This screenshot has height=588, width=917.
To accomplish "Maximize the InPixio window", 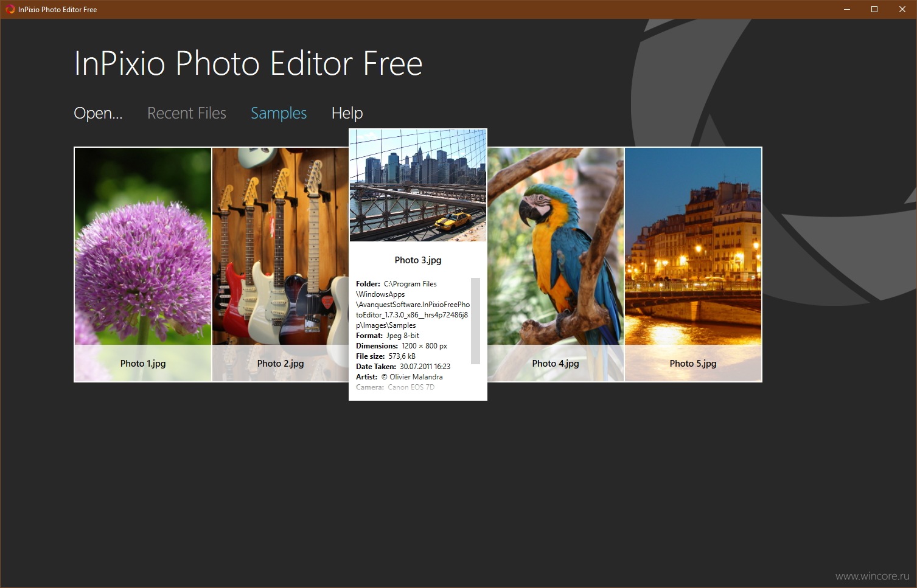I will [x=874, y=9].
